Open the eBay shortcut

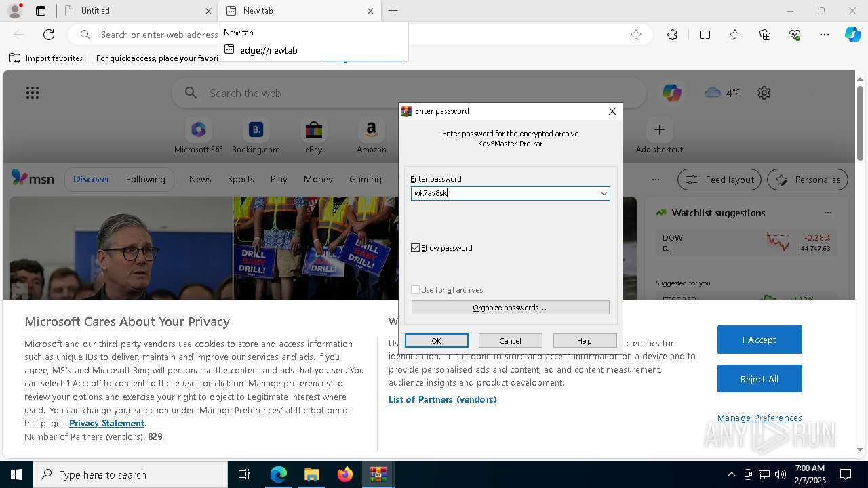[x=313, y=136]
